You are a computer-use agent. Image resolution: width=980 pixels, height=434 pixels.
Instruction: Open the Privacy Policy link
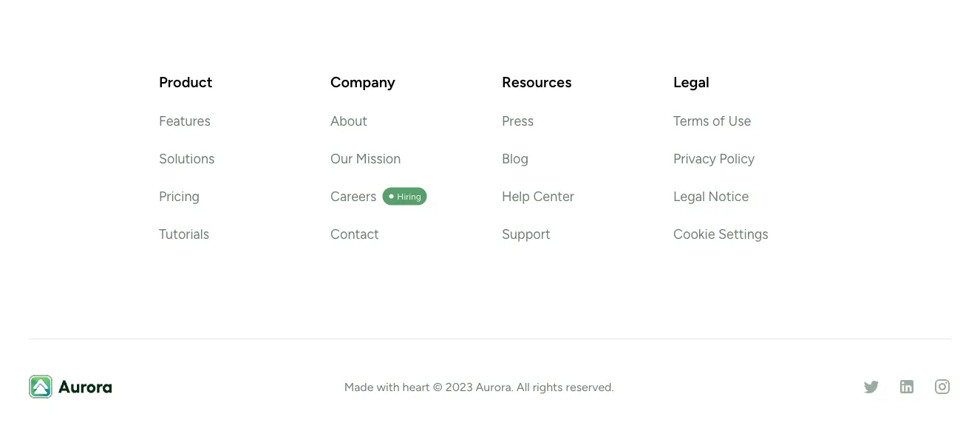[x=714, y=159]
